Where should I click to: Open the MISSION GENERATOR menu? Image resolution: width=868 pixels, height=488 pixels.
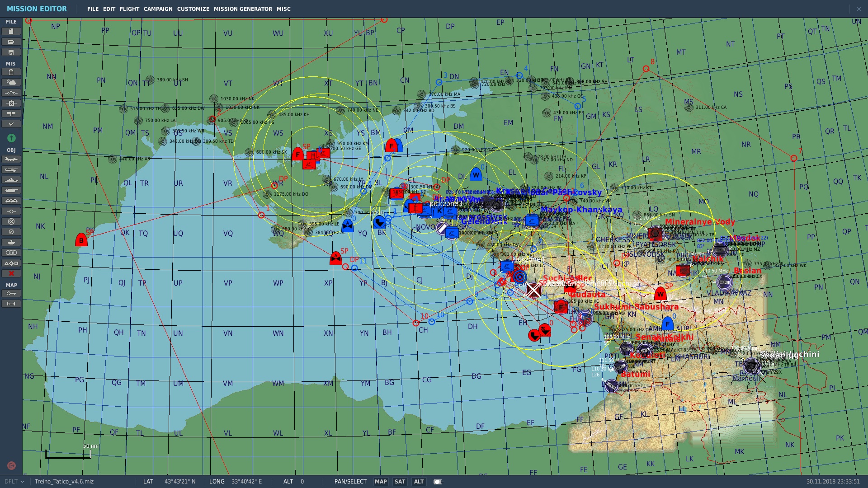click(x=243, y=9)
